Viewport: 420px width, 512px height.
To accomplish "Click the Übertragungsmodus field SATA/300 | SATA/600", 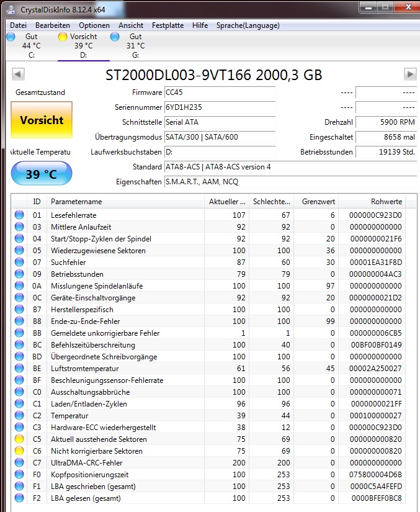I will pos(220,137).
